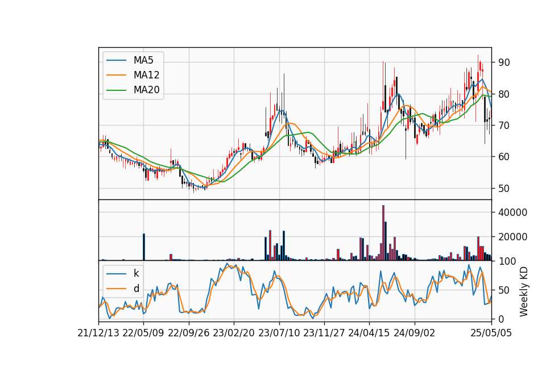Click the d legend entry
546x392 pixels.
coord(136,289)
